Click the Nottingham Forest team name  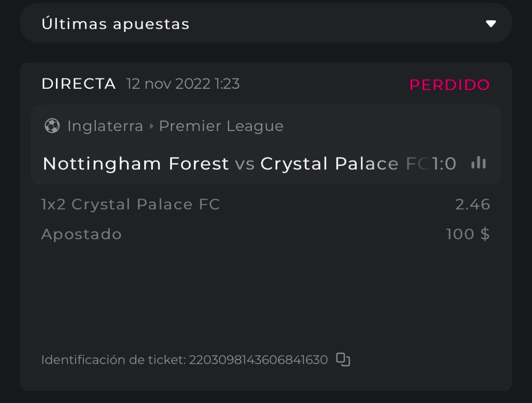click(136, 164)
